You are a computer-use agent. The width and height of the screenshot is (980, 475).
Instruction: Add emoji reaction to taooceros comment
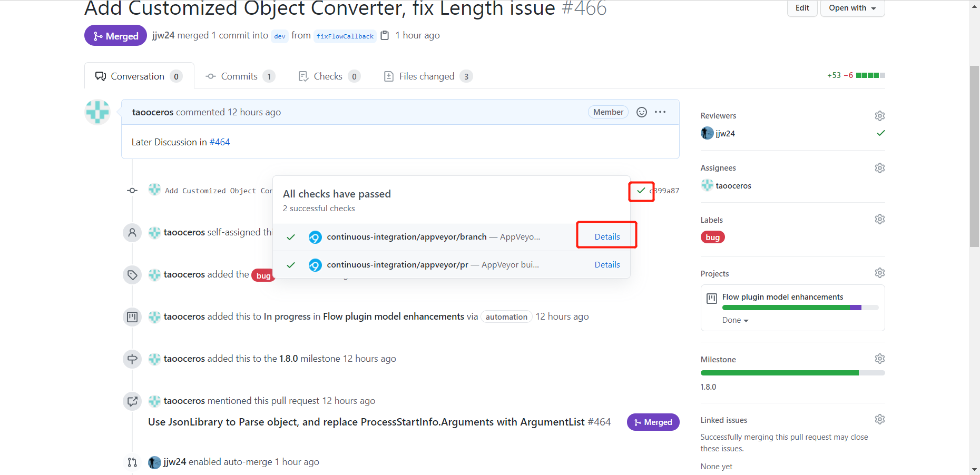[x=641, y=112]
